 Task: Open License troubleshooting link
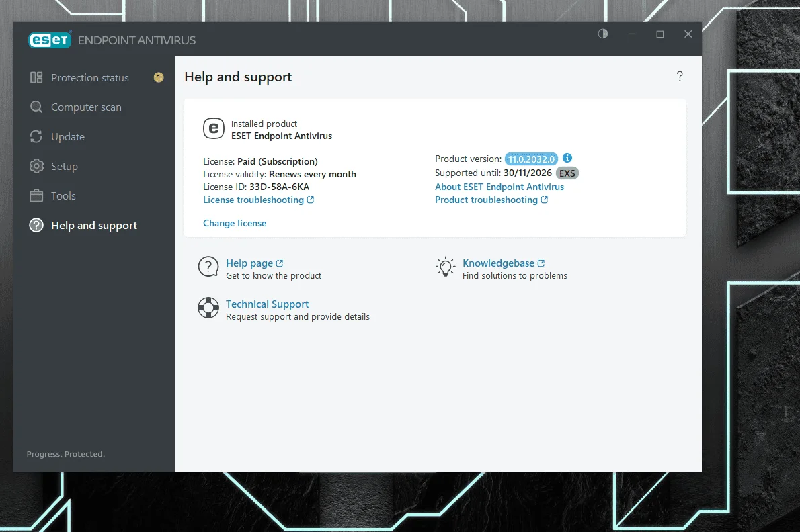click(x=253, y=199)
